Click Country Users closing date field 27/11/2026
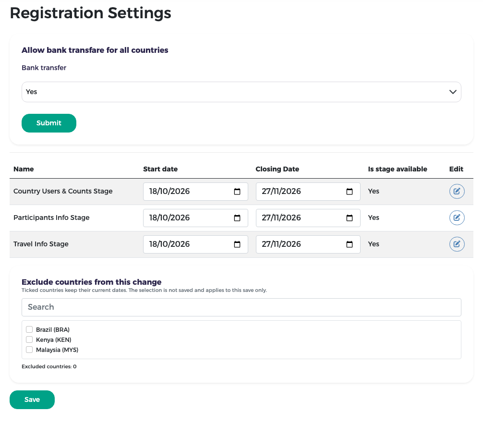Viewport: 483px width, 448px height. (308, 191)
